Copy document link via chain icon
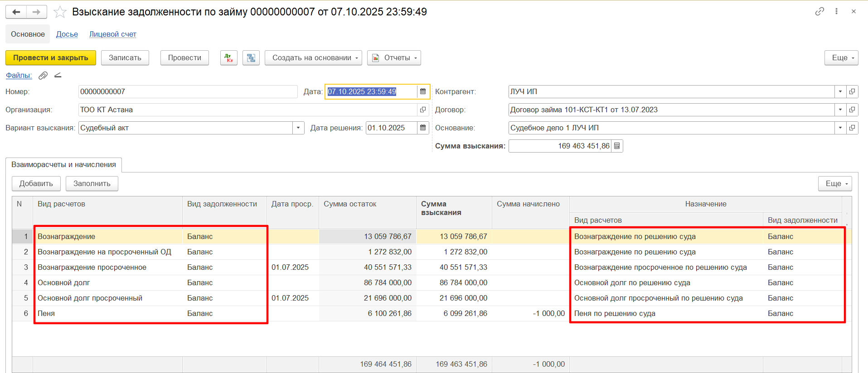Viewport: 868px width, 373px height. (x=820, y=11)
